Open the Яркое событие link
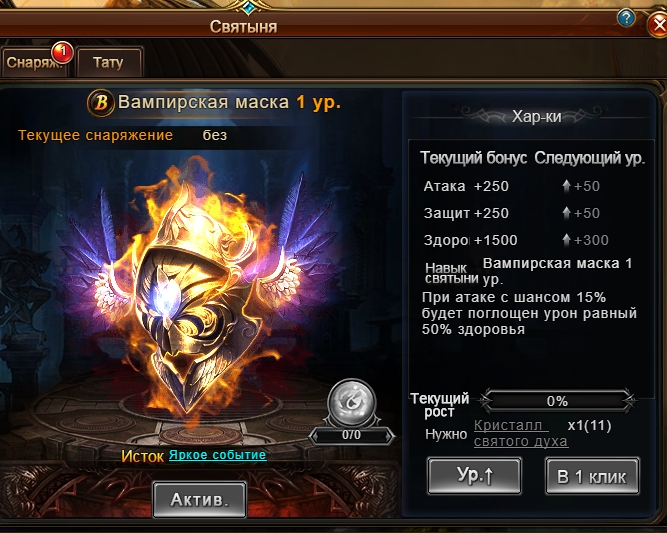 [217, 455]
